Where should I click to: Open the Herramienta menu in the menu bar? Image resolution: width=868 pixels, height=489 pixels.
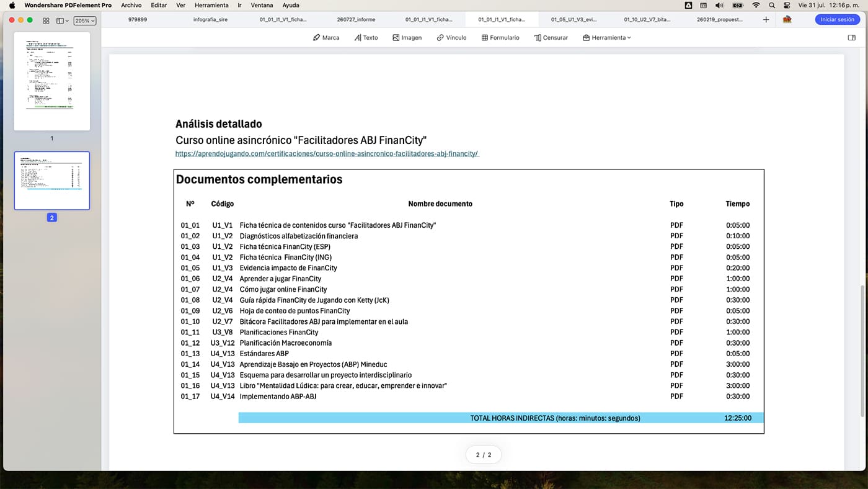click(211, 5)
